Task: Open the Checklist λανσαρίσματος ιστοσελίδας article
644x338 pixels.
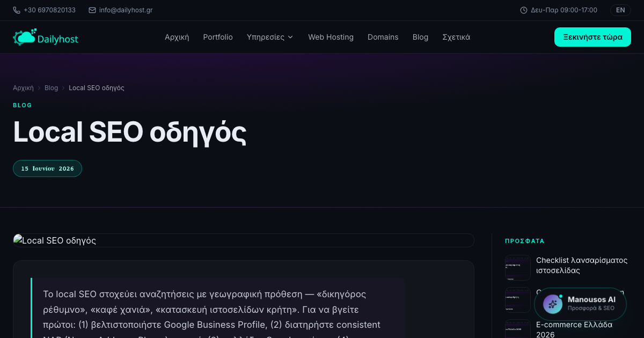Action: click(582, 265)
